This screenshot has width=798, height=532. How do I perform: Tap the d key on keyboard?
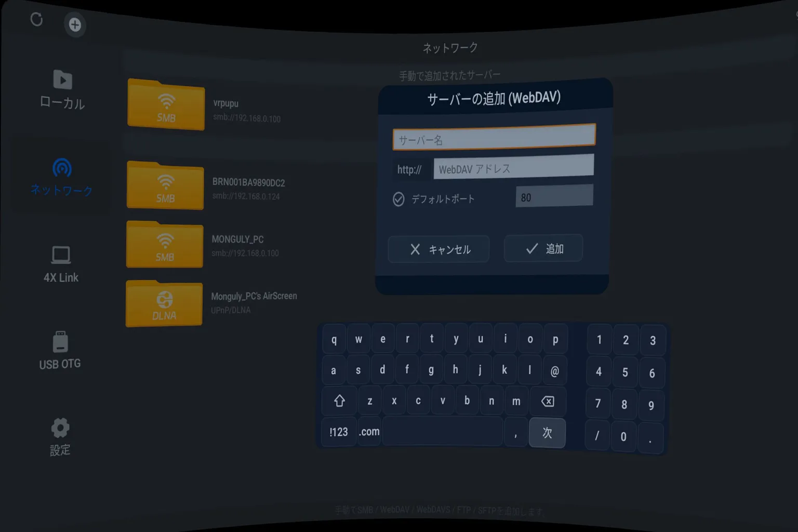[x=382, y=370]
